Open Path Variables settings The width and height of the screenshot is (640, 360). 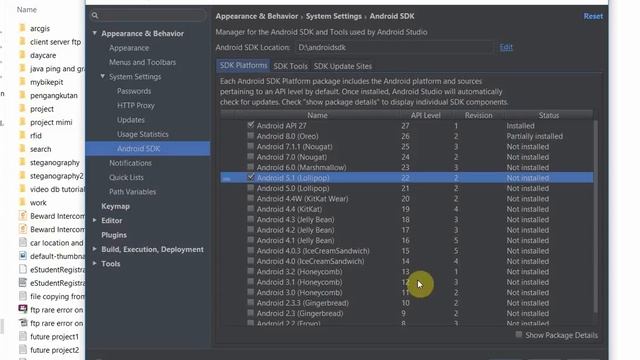point(132,191)
